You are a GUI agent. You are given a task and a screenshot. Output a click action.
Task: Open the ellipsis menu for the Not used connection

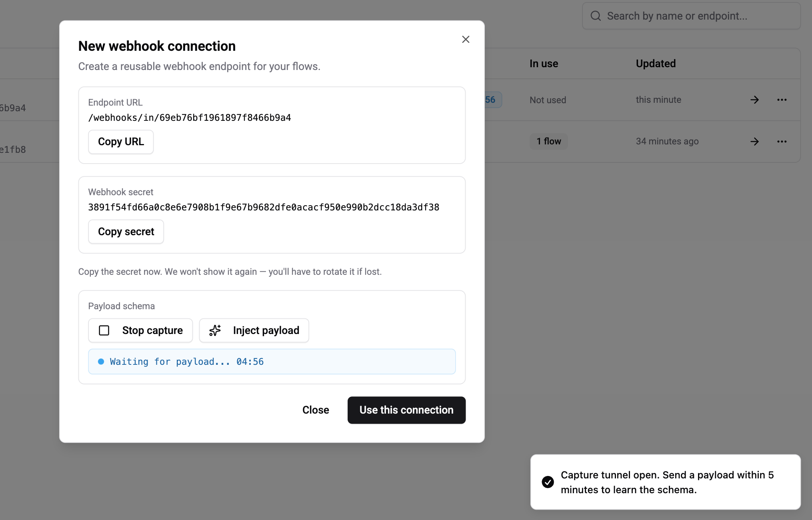(782, 100)
